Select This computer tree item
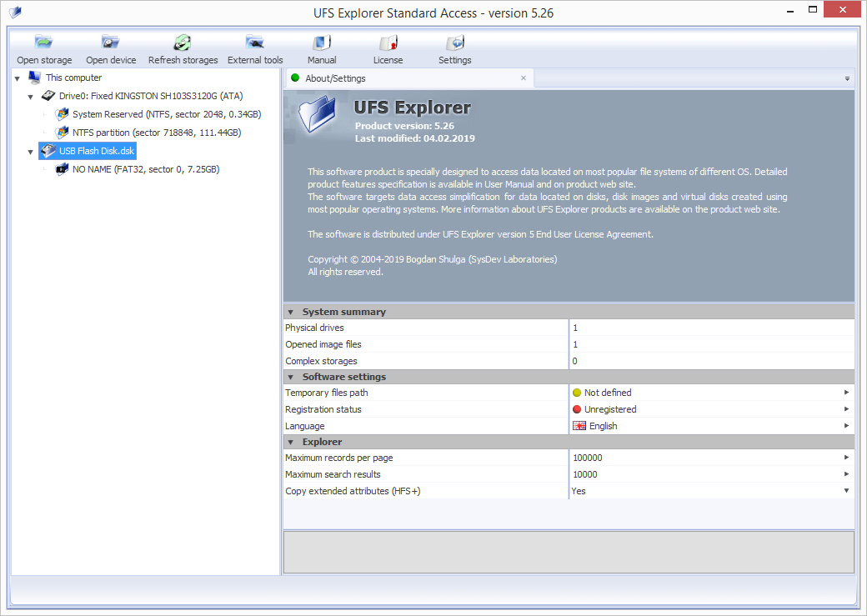The width and height of the screenshot is (867, 616). tap(73, 78)
